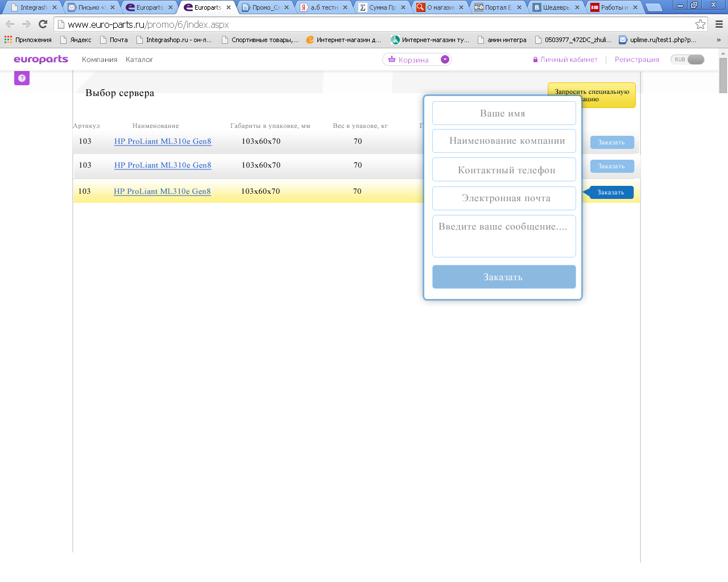Image resolution: width=728 pixels, height=582 pixels.
Task: Focus the Электронная почта field
Action: (x=504, y=198)
